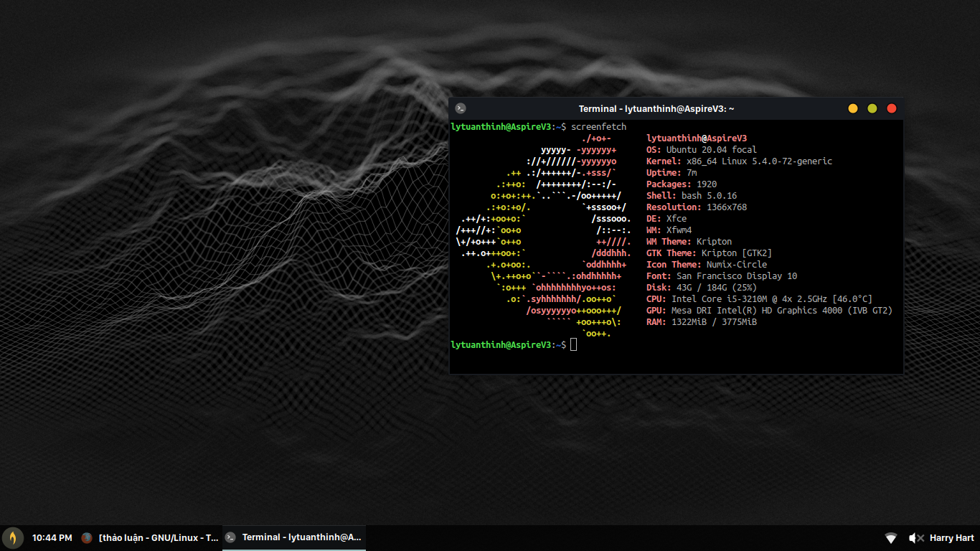Click the Wi-Fi network tray icon
Image resolution: width=980 pixels, height=551 pixels.
coord(891,538)
